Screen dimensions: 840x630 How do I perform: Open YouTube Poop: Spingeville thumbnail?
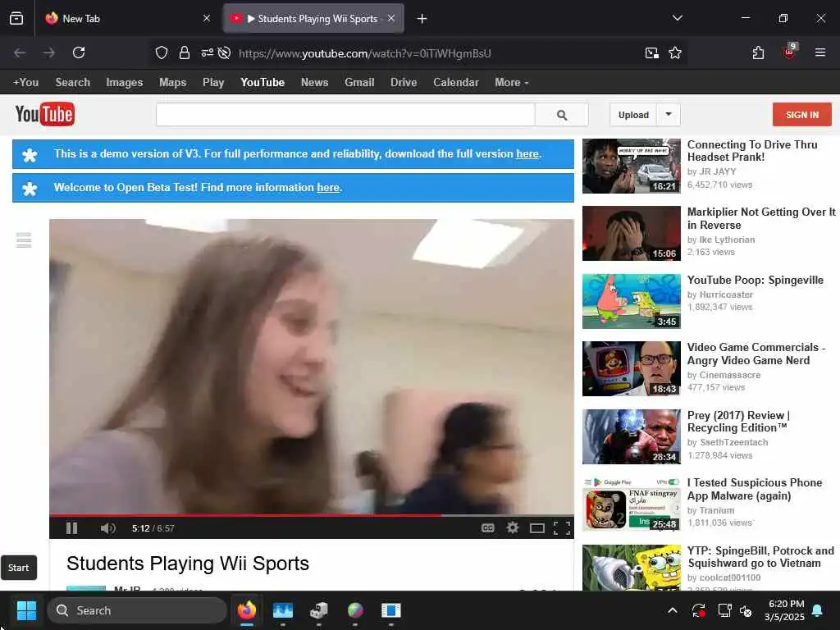click(x=632, y=301)
